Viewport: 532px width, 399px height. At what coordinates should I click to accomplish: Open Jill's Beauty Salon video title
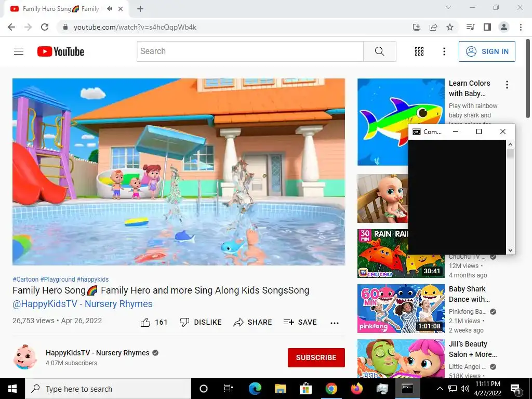coord(473,349)
